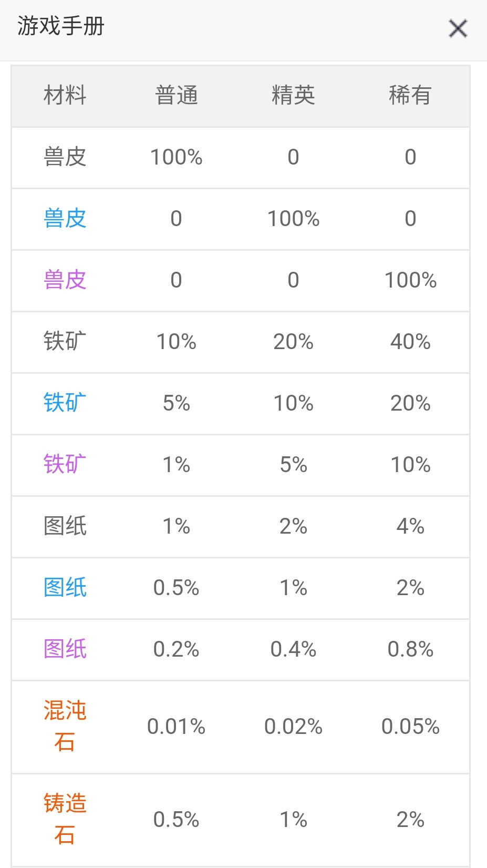The height and width of the screenshot is (868, 487).
Task: Select the 精英 column header
Action: pos(293,96)
